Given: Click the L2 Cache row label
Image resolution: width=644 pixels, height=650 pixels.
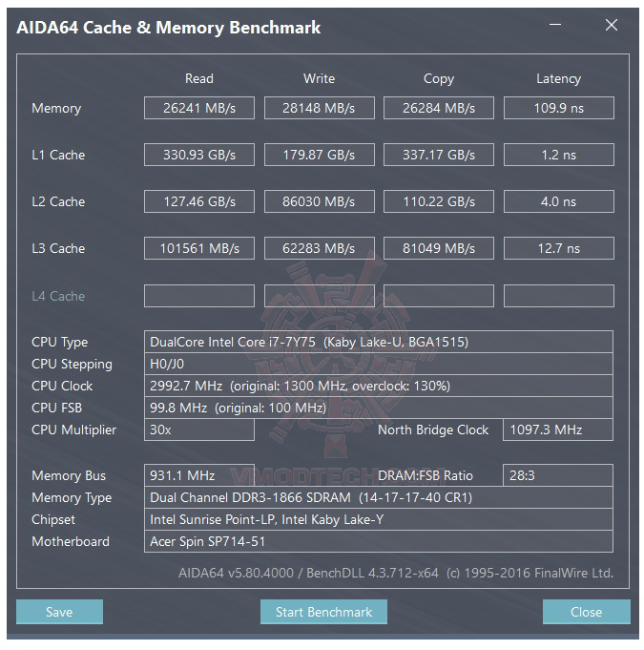Looking at the screenshot, I should point(58,202).
